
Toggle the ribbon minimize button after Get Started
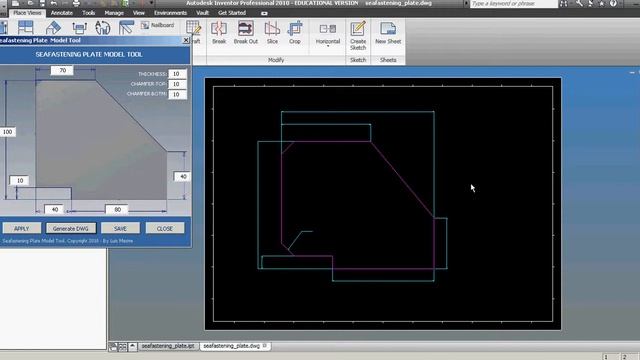tap(264, 13)
